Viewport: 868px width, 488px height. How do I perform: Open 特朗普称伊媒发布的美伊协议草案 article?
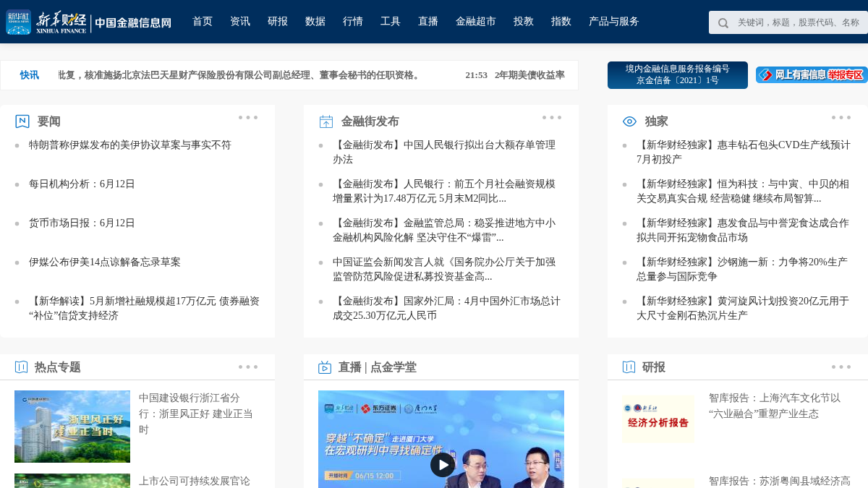(x=130, y=145)
